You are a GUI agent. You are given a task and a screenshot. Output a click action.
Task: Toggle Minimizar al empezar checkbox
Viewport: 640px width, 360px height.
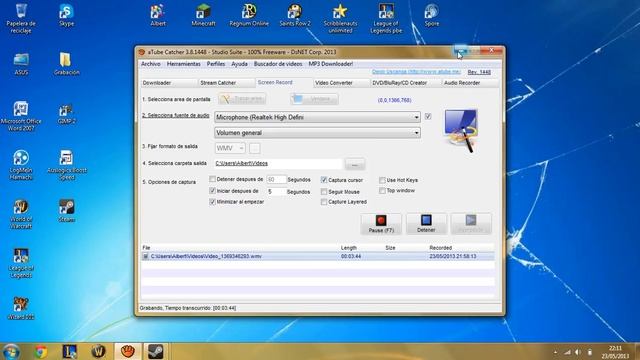212,202
